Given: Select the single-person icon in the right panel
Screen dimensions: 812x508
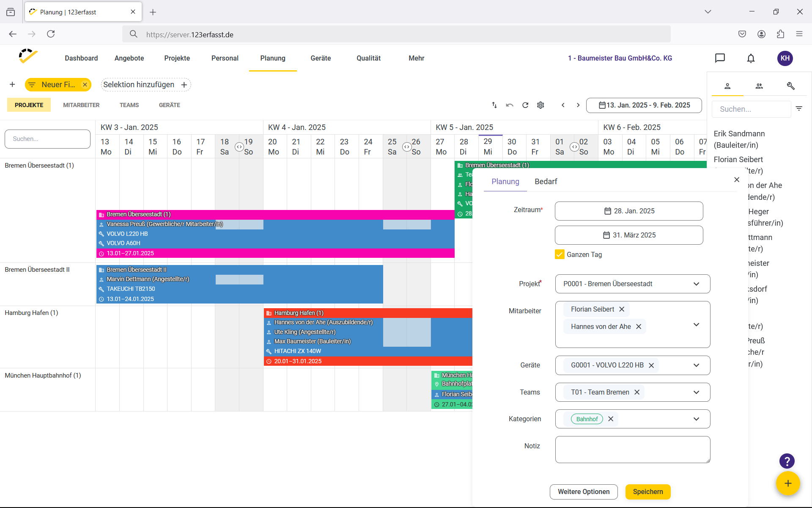Looking at the screenshot, I should coord(728,86).
